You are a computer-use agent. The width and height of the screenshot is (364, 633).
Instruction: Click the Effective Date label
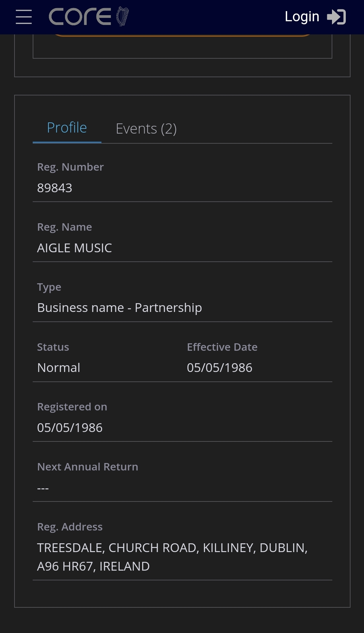tap(222, 347)
